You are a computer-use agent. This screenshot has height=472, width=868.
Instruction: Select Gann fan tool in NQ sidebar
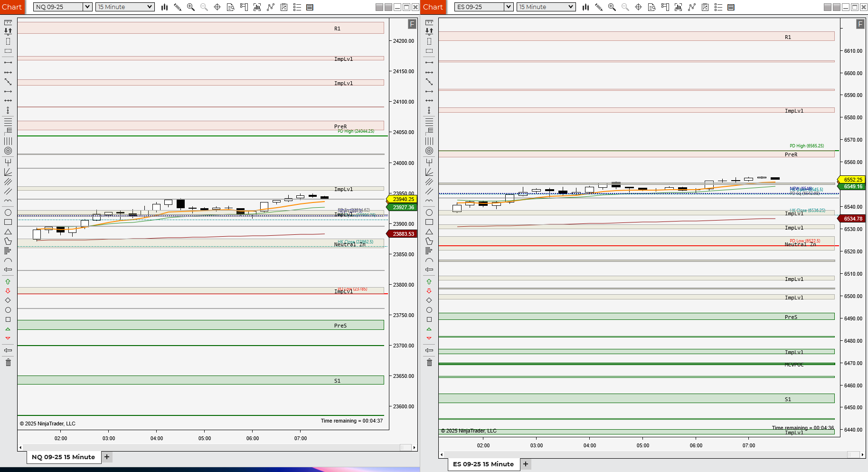8,172
